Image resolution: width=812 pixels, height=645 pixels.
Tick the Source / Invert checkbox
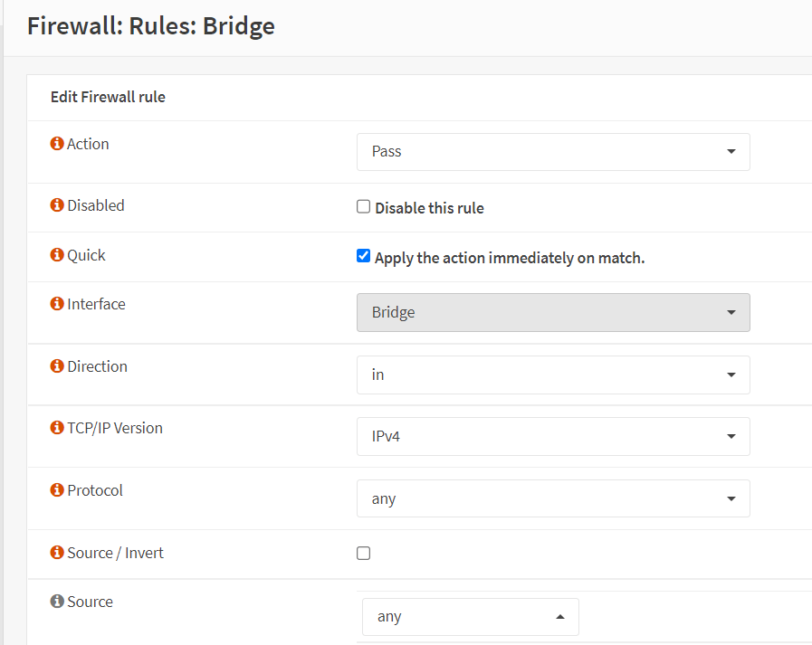point(364,554)
